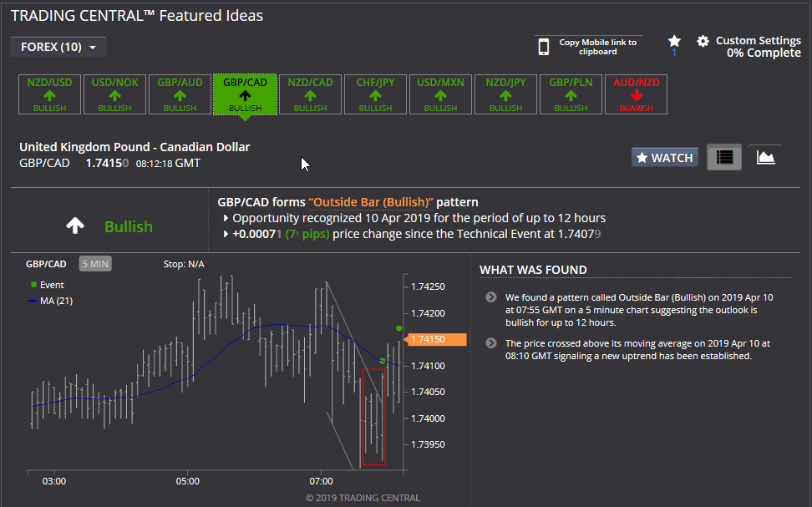Open the FOREX (10) dropdown
The width and height of the screenshot is (812, 507).
(x=58, y=47)
